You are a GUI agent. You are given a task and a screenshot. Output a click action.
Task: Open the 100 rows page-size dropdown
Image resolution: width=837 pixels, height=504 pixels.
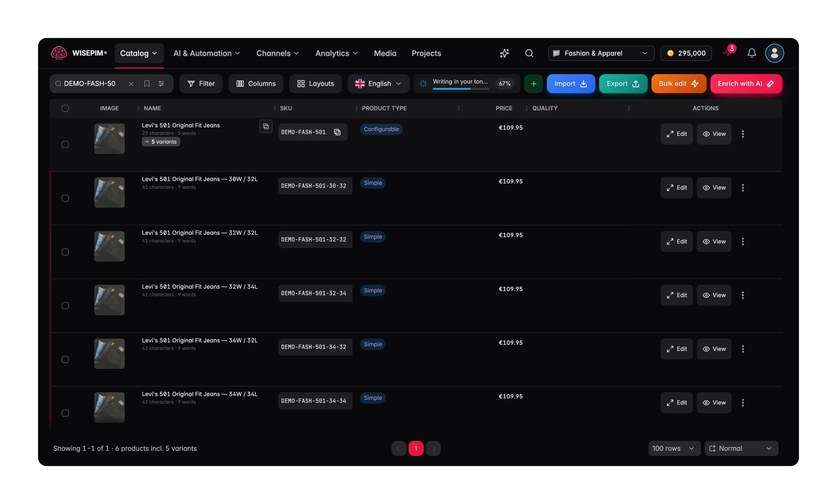tap(674, 448)
